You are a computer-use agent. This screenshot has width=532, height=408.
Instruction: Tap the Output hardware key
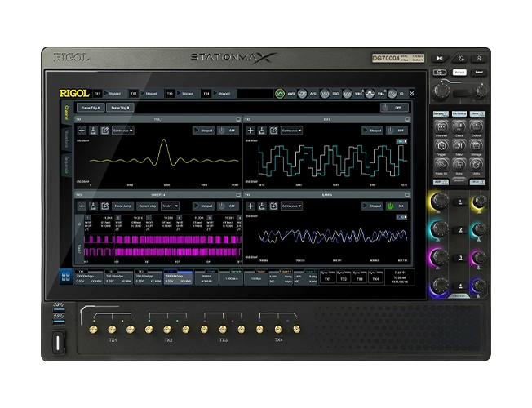(476, 127)
